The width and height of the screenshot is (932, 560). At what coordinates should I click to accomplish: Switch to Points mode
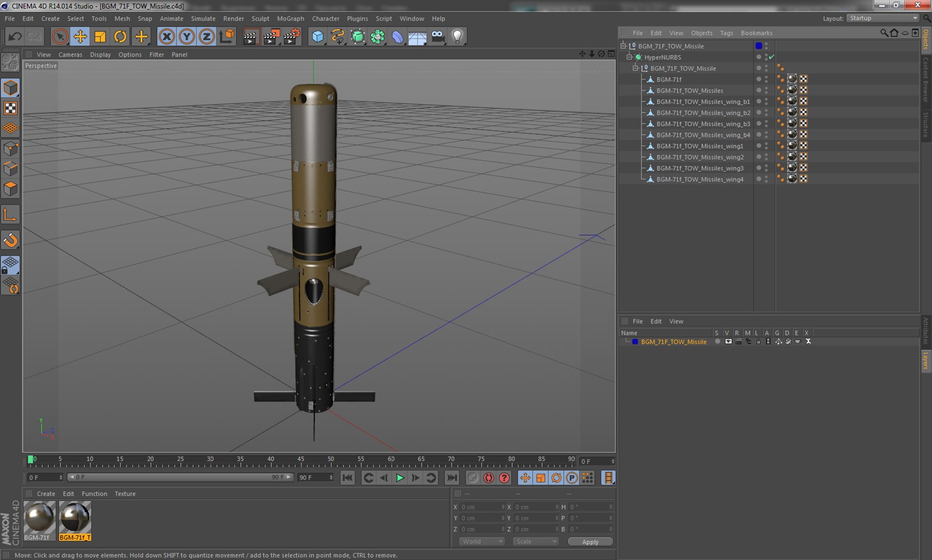click(10, 149)
